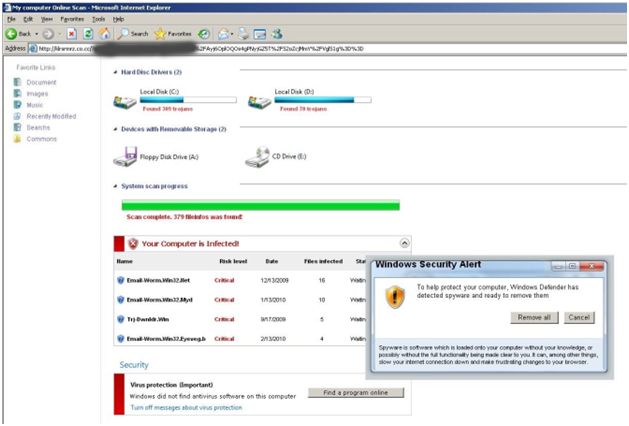Click 'Found 309 trojans' text
Screen dimensions: 629x426
(168, 109)
